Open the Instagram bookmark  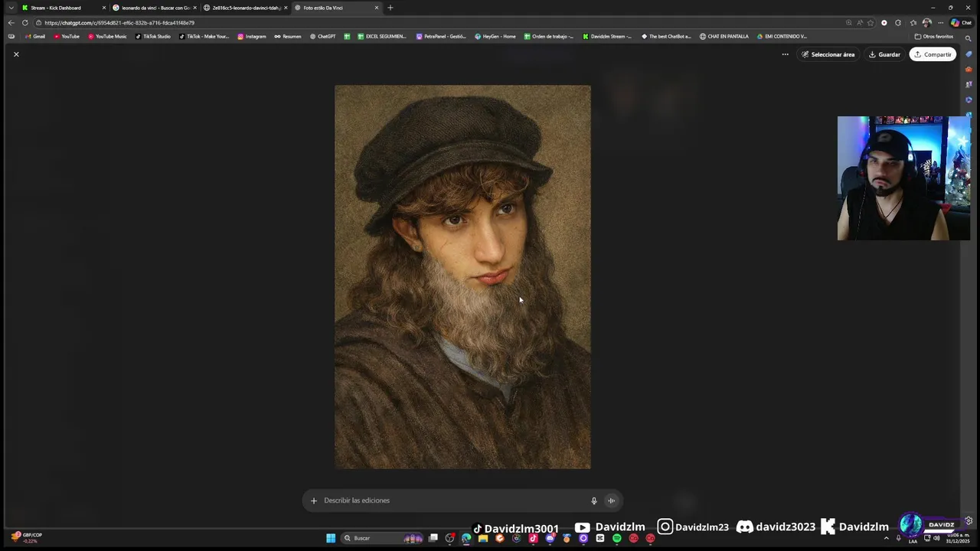pyautogui.click(x=252, y=36)
